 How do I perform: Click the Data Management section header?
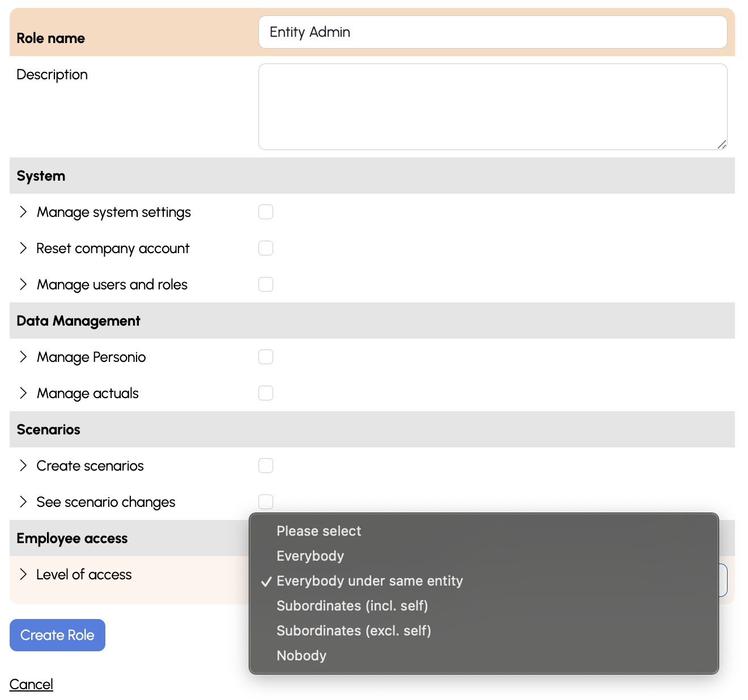pyautogui.click(x=372, y=321)
